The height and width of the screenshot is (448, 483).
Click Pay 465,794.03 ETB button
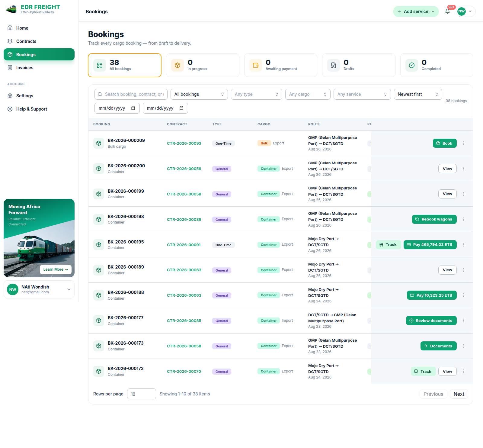[430, 245]
